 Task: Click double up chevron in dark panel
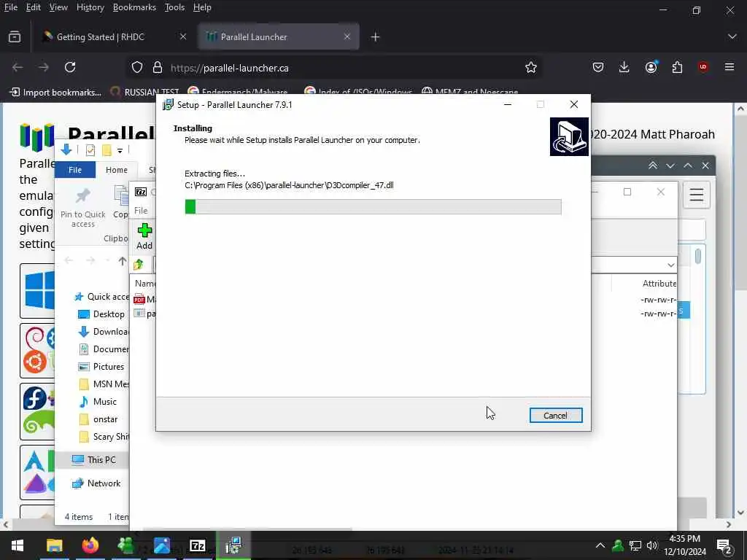pos(653,166)
